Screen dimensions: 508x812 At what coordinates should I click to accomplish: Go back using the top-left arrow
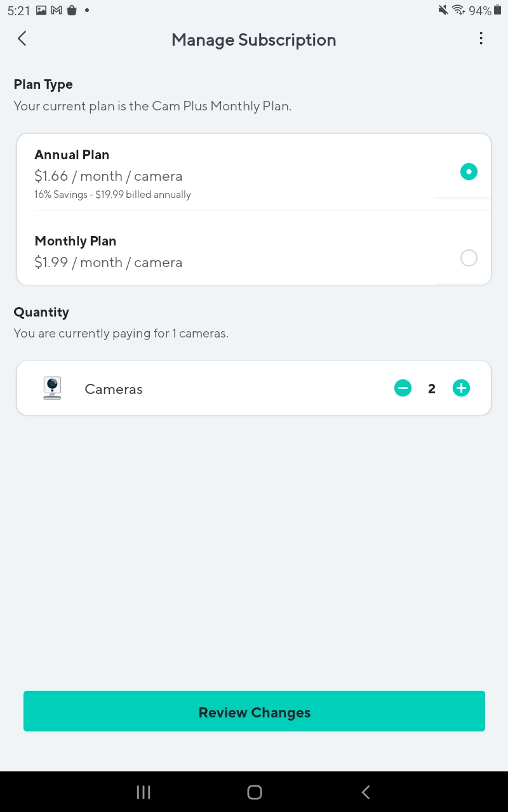pos(22,39)
